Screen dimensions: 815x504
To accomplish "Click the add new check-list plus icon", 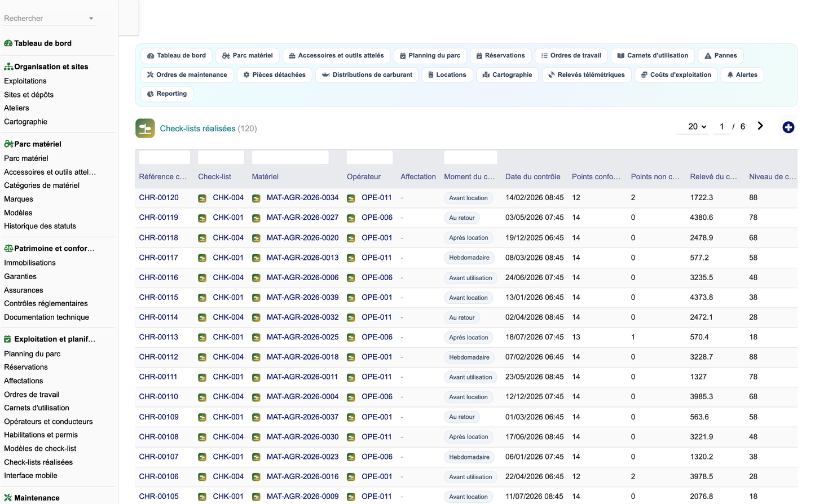I will [x=788, y=127].
